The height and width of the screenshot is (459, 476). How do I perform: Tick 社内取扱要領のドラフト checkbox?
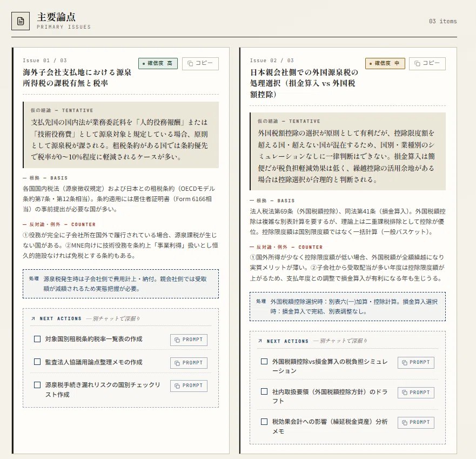coord(264,391)
